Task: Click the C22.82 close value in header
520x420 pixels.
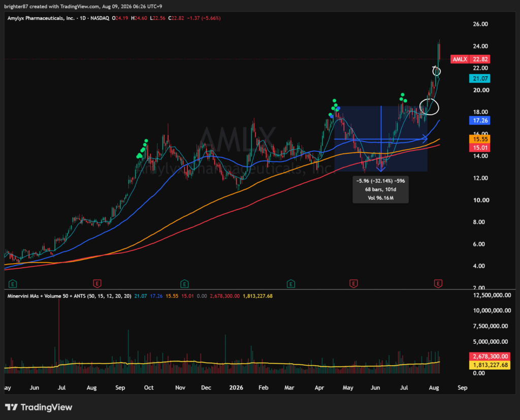Action: pyautogui.click(x=176, y=18)
